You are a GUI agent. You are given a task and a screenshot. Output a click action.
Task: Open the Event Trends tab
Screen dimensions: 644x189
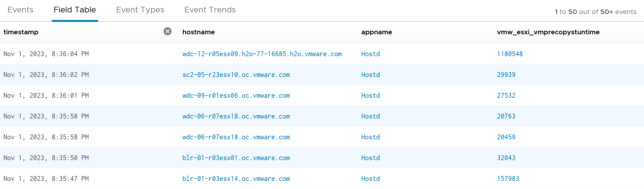click(x=210, y=10)
